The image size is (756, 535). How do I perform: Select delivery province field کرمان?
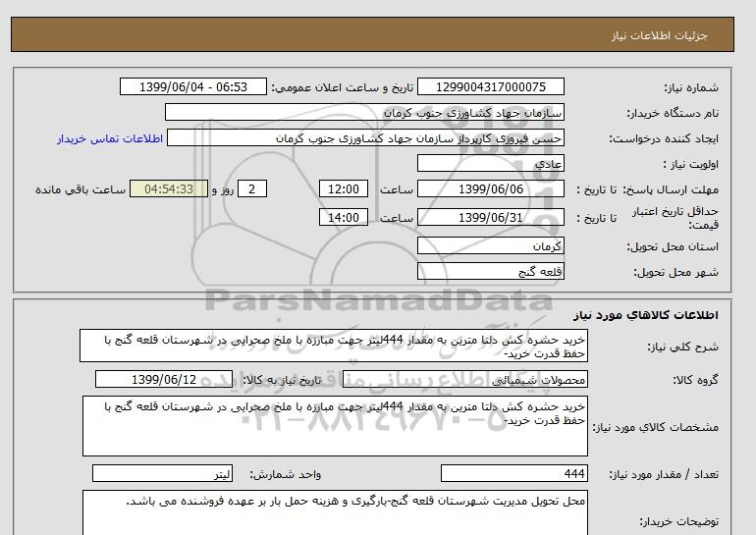[x=490, y=245]
